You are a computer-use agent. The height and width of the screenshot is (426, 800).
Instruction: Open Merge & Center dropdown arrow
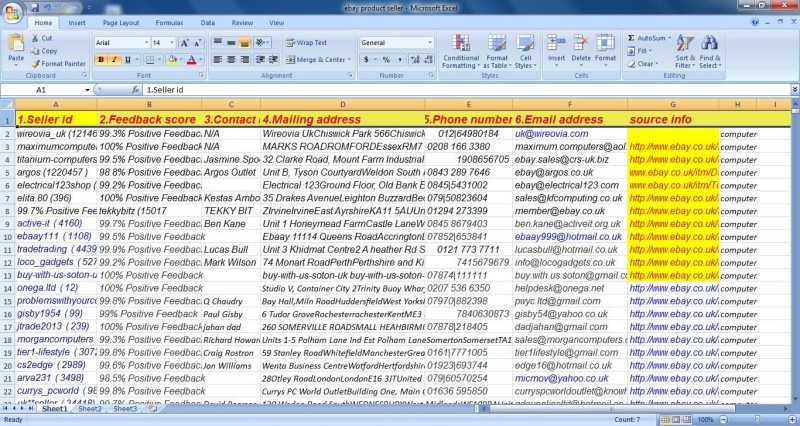[x=350, y=60]
